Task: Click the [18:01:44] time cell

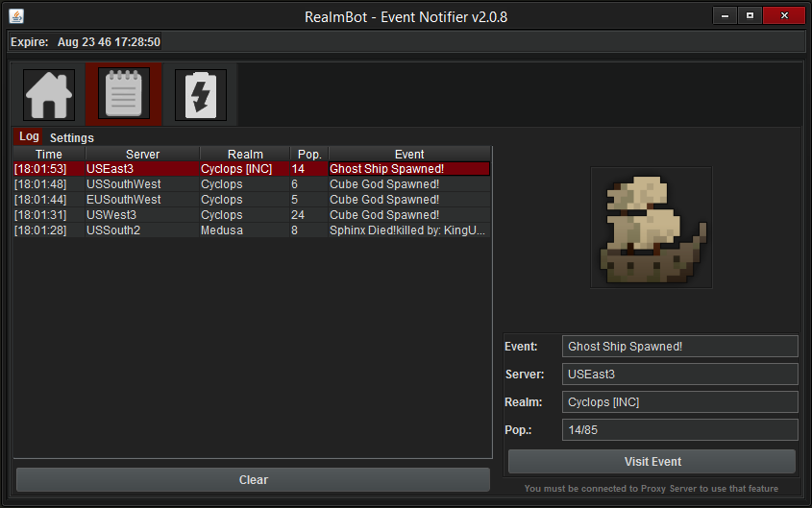Action: [49, 200]
